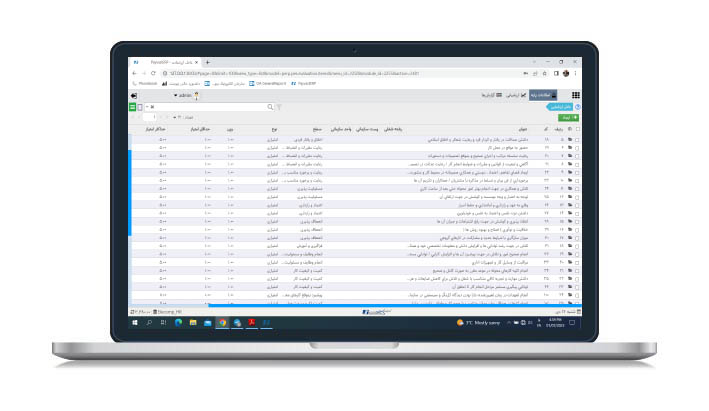Switch to the green list view icon
709x411 pixels.
(x=132, y=107)
